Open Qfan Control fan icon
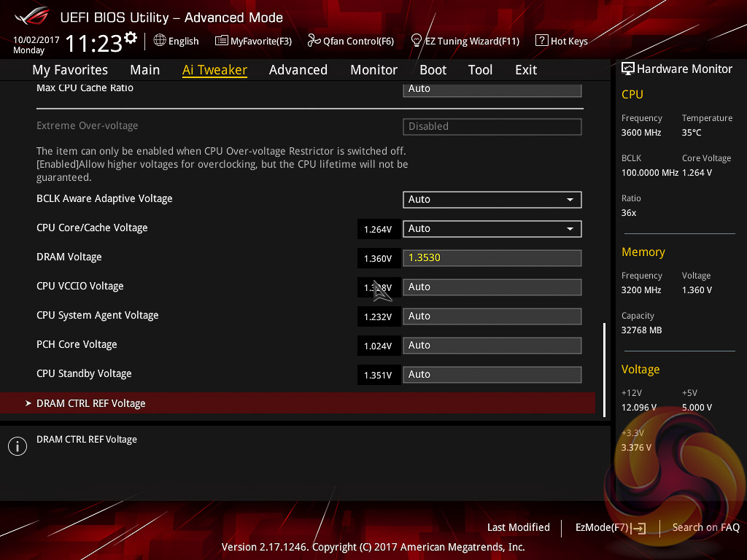 pyautogui.click(x=314, y=41)
